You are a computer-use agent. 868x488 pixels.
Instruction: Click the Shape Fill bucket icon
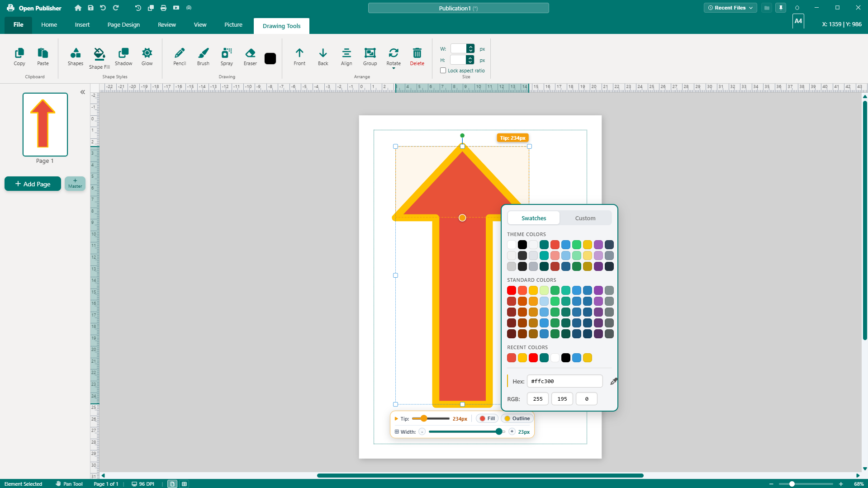pyautogui.click(x=99, y=54)
